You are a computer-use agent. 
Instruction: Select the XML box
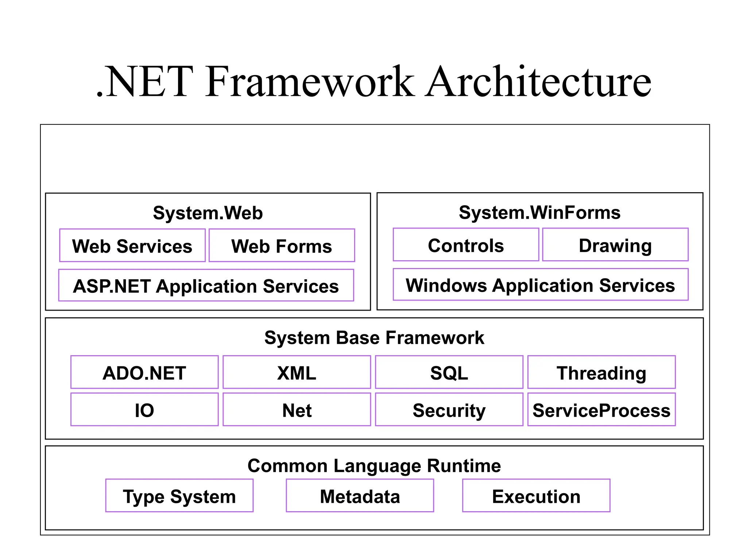tap(297, 372)
